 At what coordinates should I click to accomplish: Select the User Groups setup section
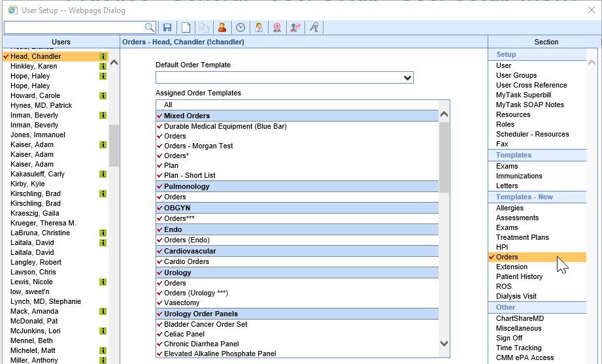pos(516,75)
